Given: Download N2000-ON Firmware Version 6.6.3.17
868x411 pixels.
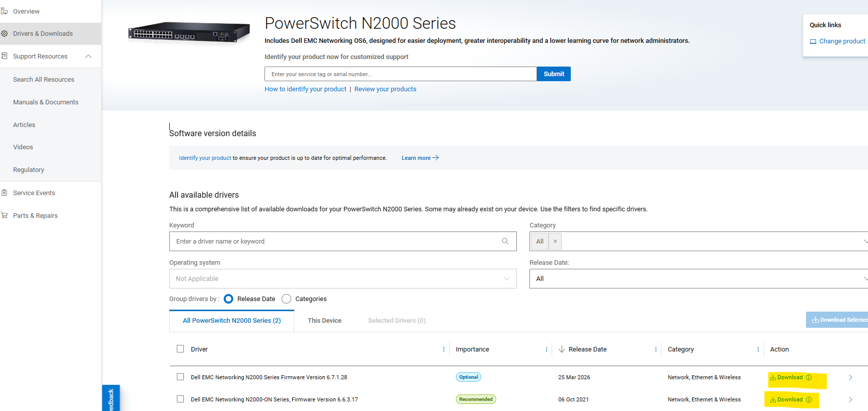Looking at the screenshot, I should (x=786, y=399).
